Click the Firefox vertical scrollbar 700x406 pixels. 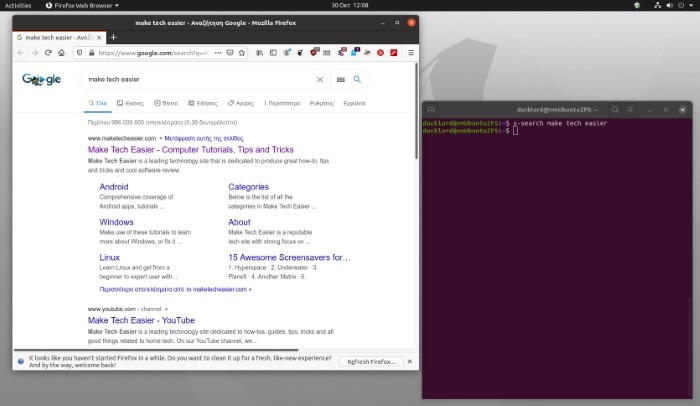417,111
